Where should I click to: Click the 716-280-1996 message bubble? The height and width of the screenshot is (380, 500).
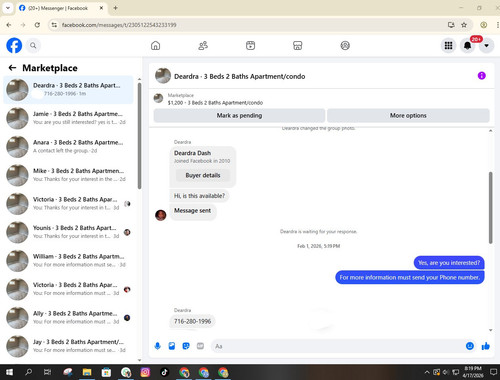tap(192, 321)
